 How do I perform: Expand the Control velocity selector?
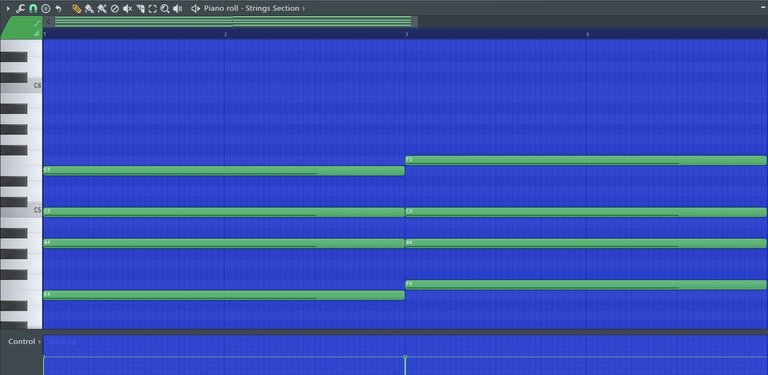pos(40,342)
